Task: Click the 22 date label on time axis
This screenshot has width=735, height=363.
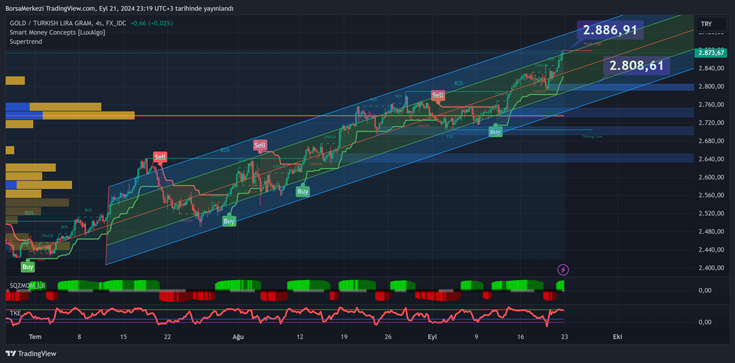Action: pyautogui.click(x=167, y=337)
